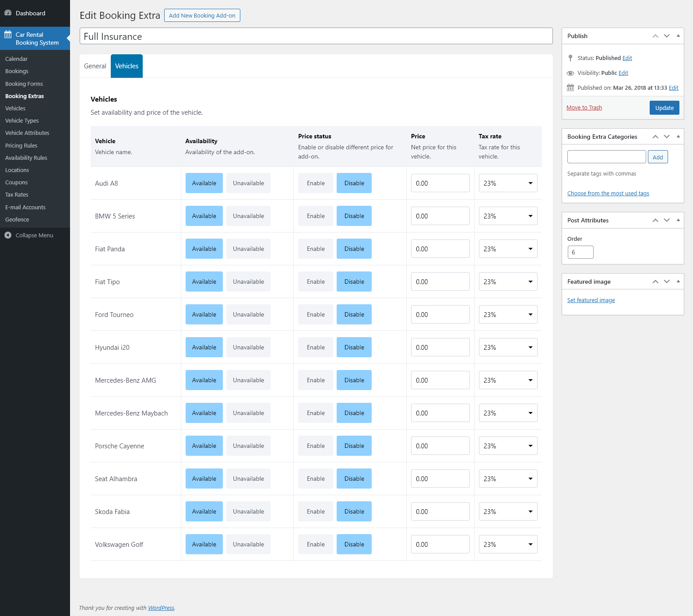Switch to the General tab
This screenshot has width=693, height=616.
point(95,66)
